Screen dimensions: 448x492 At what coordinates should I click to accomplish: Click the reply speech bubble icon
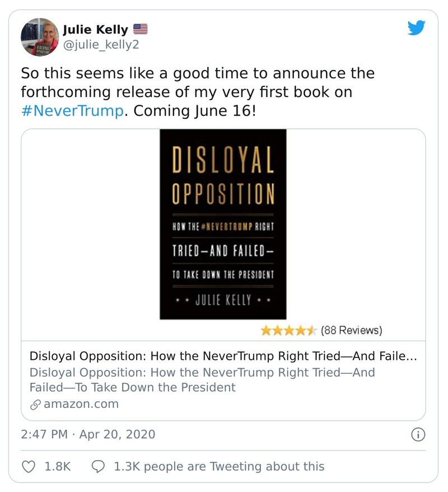click(98, 466)
